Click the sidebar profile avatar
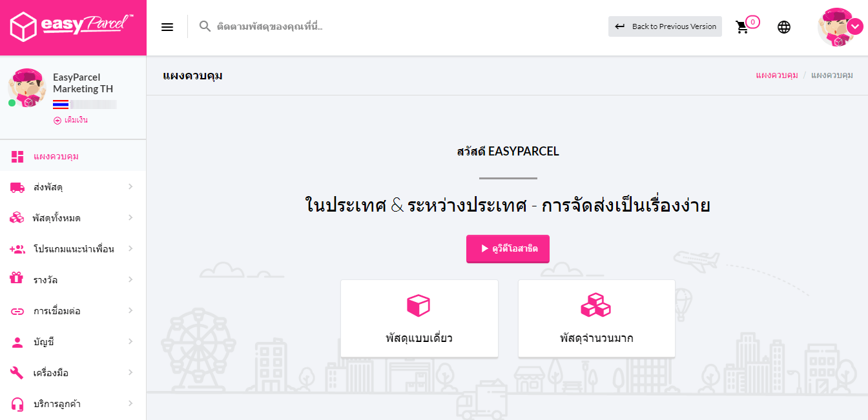 point(26,88)
